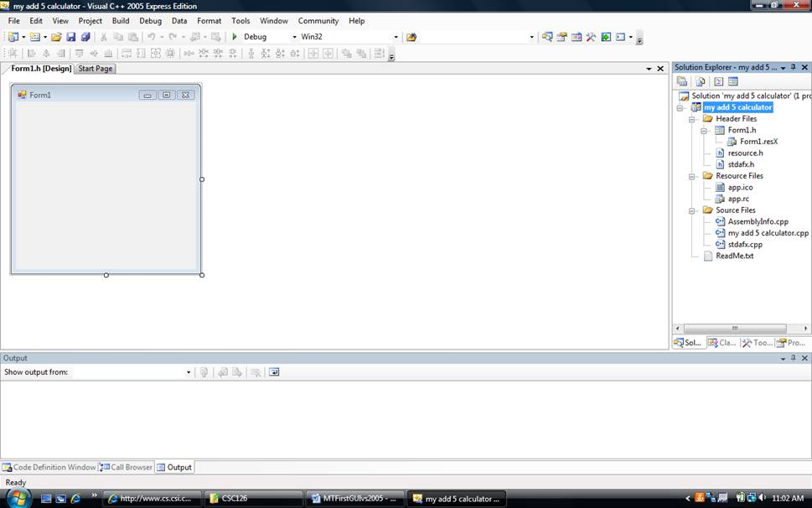This screenshot has width=812, height=508.
Task: Open the Toolbox from the toolbar
Action: pos(591,37)
